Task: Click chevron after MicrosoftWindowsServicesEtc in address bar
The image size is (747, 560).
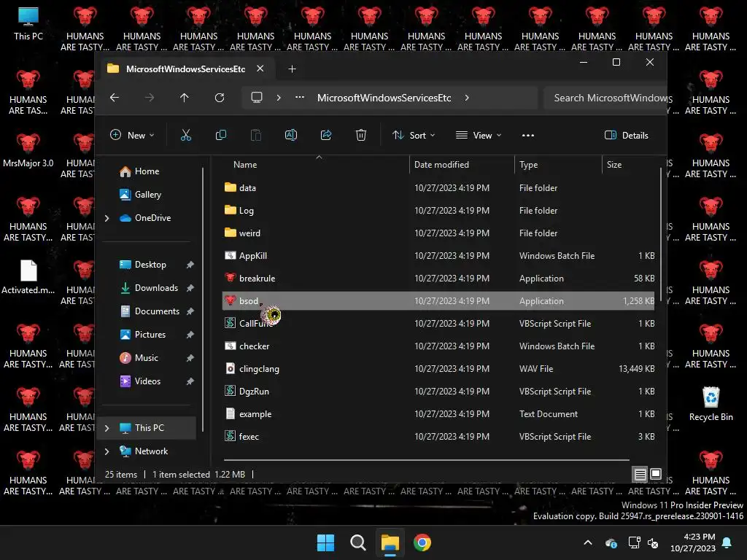Action: (x=467, y=98)
